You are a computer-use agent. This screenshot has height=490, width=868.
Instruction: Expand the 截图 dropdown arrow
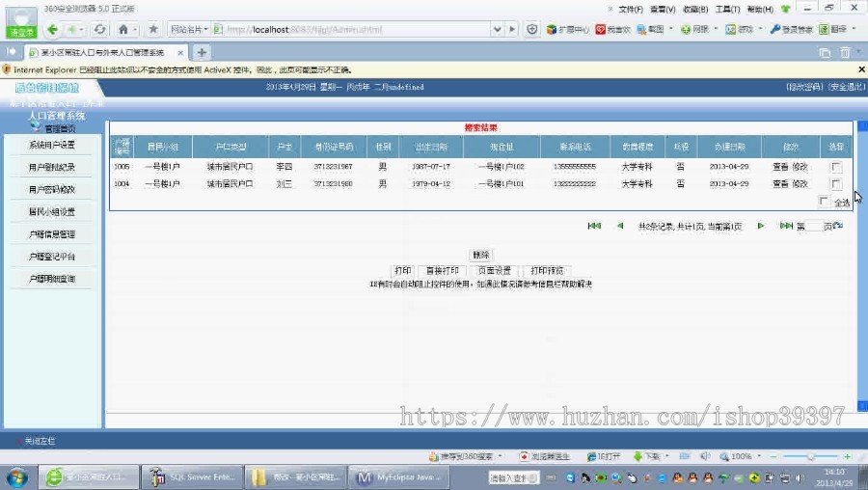[x=671, y=29]
